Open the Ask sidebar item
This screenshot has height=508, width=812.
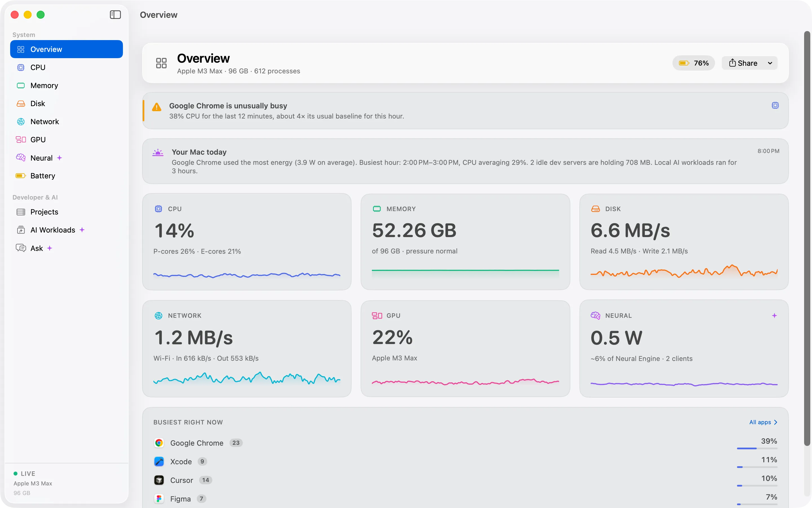(x=67, y=248)
